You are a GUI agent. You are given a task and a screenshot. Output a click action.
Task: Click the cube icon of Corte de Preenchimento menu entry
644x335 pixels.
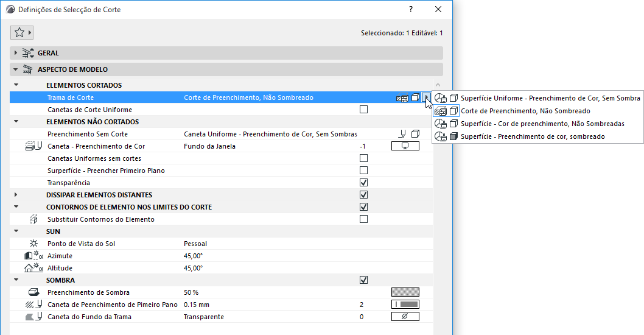(454, 111)
